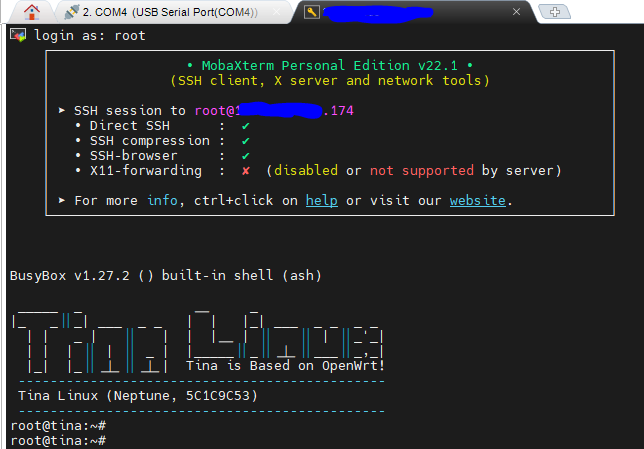Click the 'X11-forwarding' line

[x=317, y=170]
